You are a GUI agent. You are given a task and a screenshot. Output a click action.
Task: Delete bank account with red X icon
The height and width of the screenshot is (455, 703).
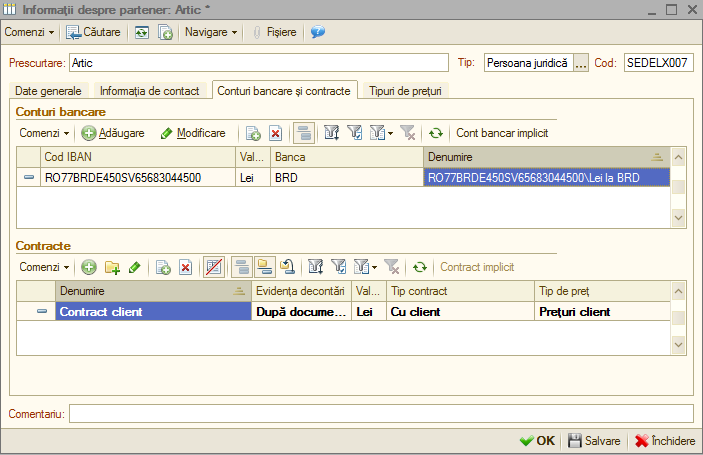[275, 133]
